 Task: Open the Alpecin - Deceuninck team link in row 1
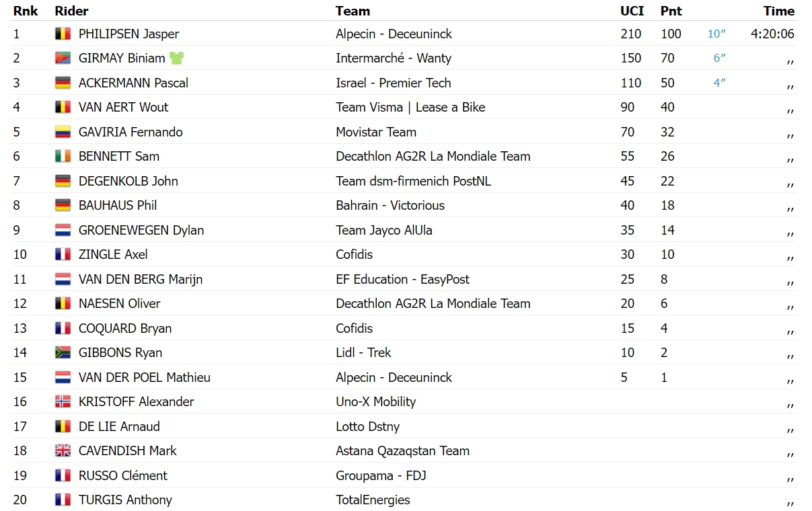pyautogui.click(x=394, y=34)
